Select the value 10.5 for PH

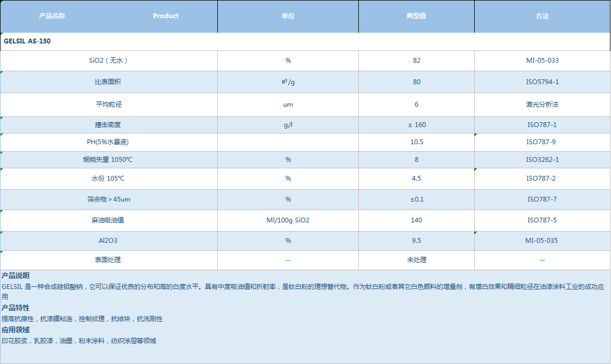pos(417,142)
